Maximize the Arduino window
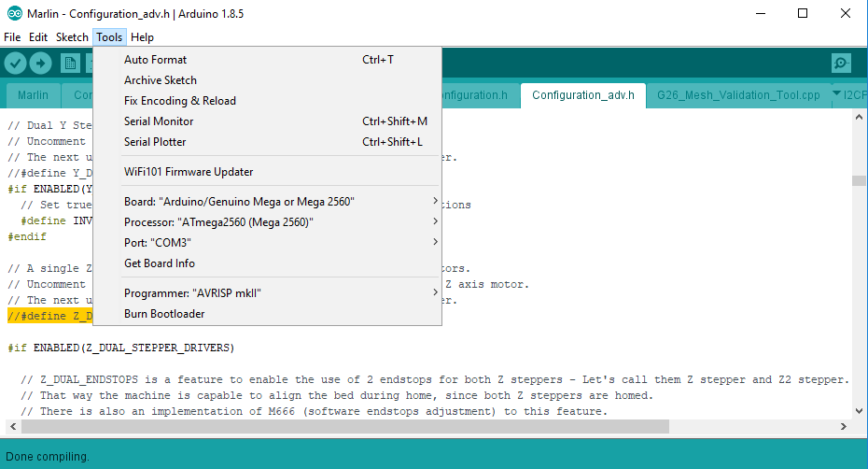This screenshot has height=469, width=868. (803, 13)
